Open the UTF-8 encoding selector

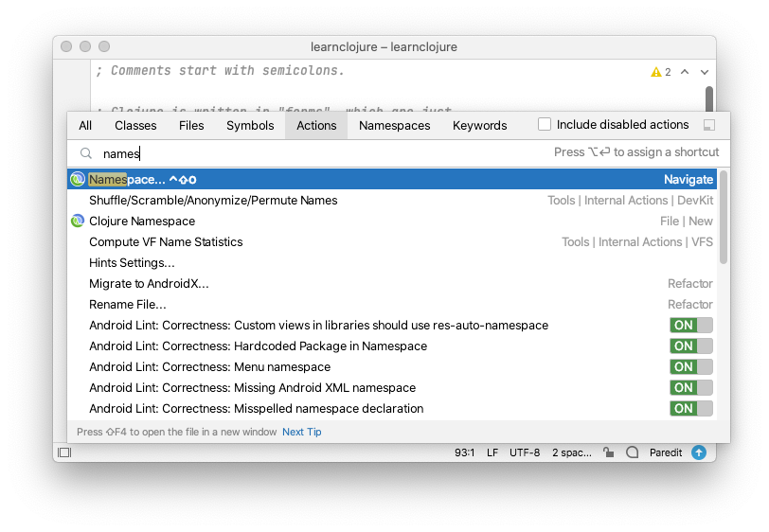pyautogui.click(x=525, y=452)
